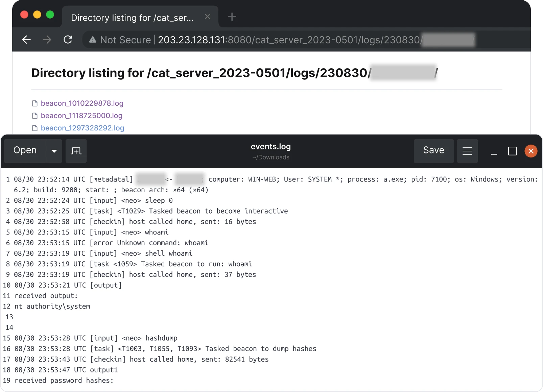The width and height of the screenshot is (543, 392).
Task: Click 'sent: 37 bytes' checkin line
Action: (x=228, y=274)
